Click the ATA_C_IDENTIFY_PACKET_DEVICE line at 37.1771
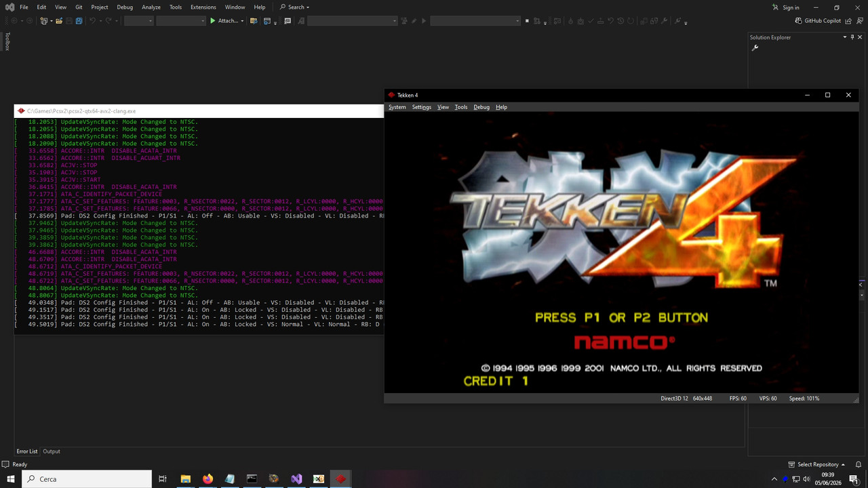This screenshot has height=488, width=868. click(x=112, y=194)
